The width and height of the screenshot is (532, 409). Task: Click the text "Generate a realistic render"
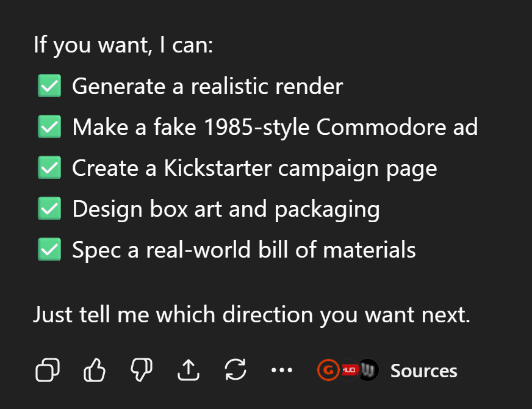pyautogui.click(x=207, y=86)
